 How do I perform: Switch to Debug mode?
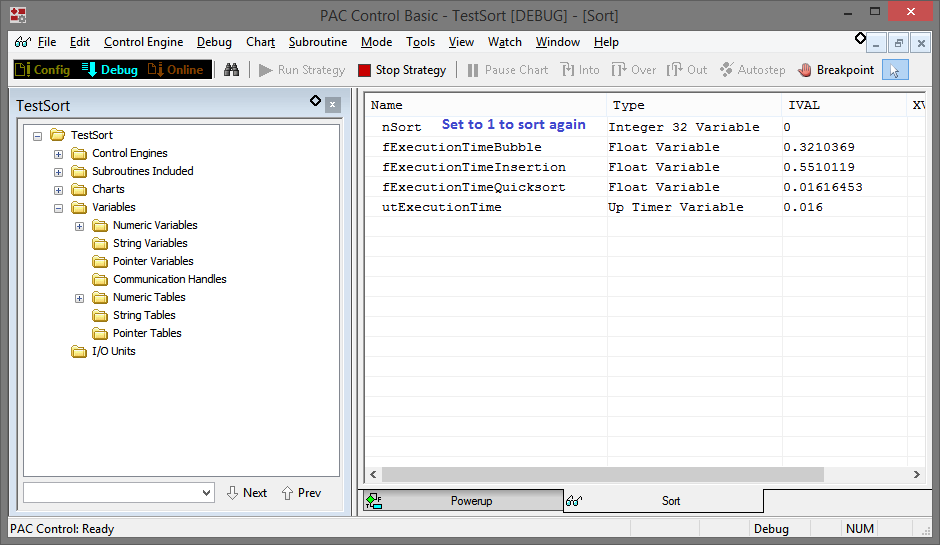110,70
